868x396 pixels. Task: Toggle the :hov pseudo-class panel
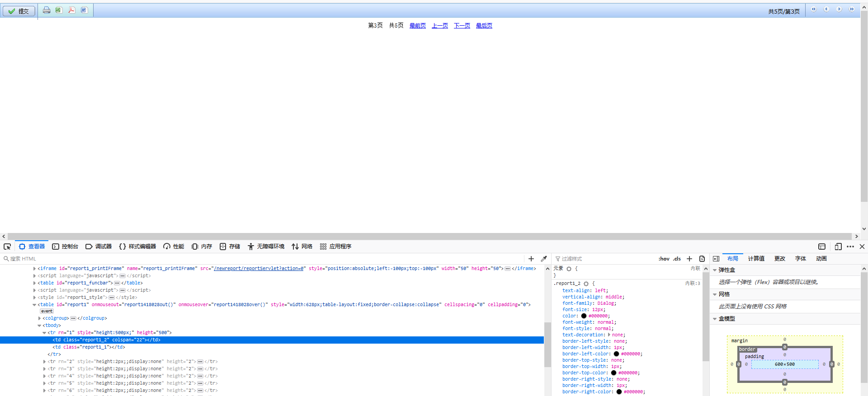coord(664,259)
